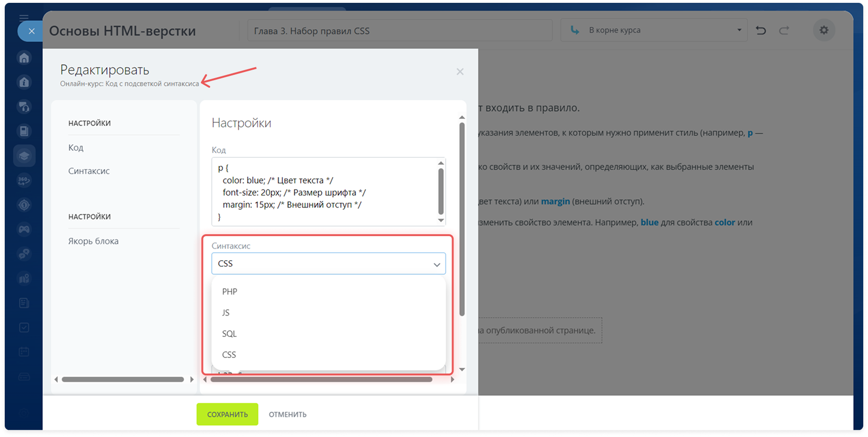Click the undo arrow icon
This screenshot has height=437, width=868.
761,30
